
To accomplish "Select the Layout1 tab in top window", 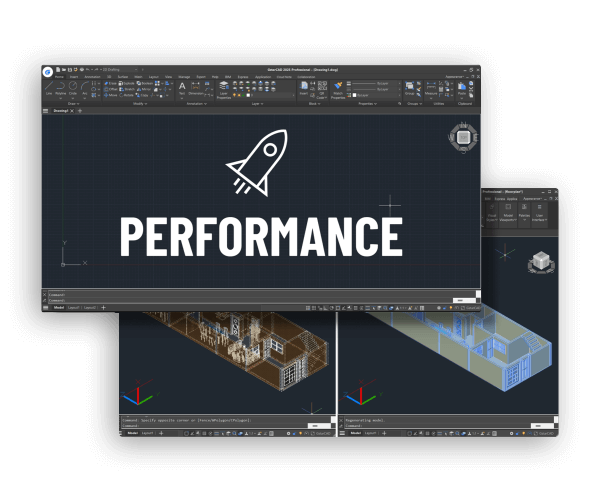I will (x=72, y=308).
